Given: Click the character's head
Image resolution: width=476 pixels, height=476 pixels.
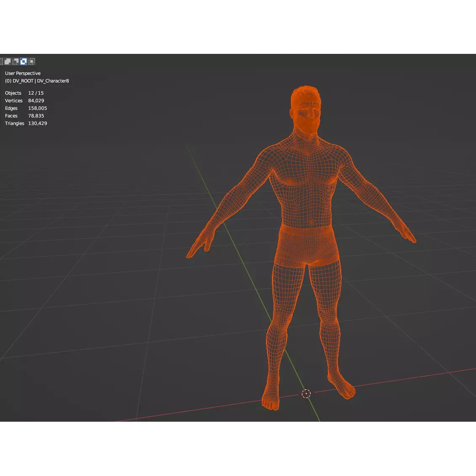Looking at the screenshot, I should coord(305,105).
